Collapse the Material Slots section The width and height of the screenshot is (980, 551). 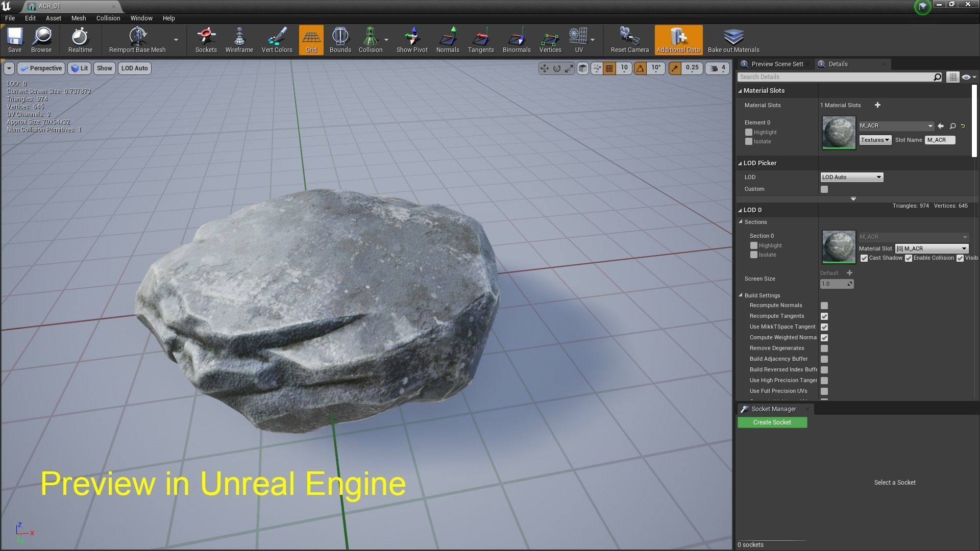[x=740, y=90]
